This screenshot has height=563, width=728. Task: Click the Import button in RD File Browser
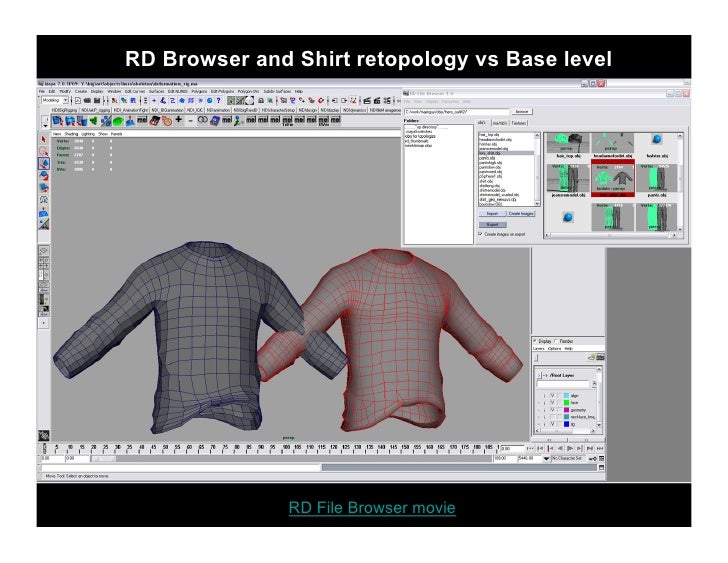pyautogui.click(x=491, y=213)
